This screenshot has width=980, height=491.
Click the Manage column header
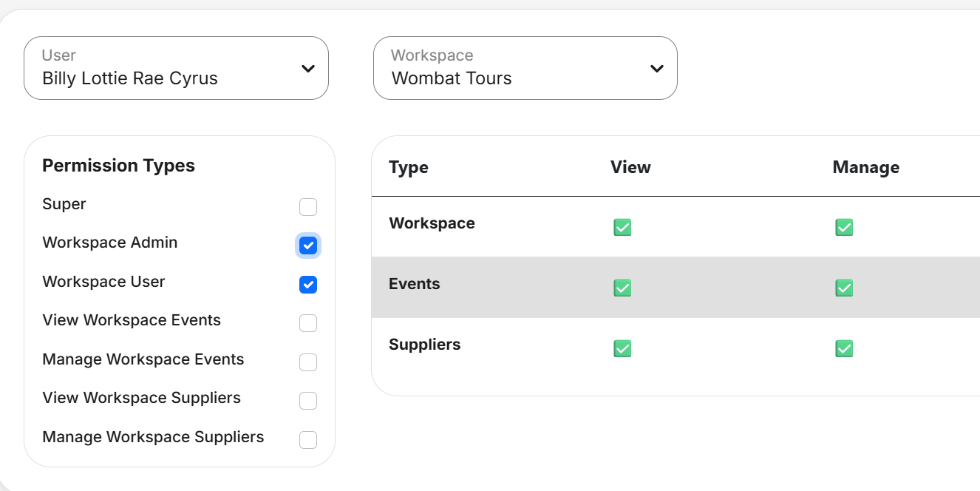pyautogui.click(x=865, y=167)
